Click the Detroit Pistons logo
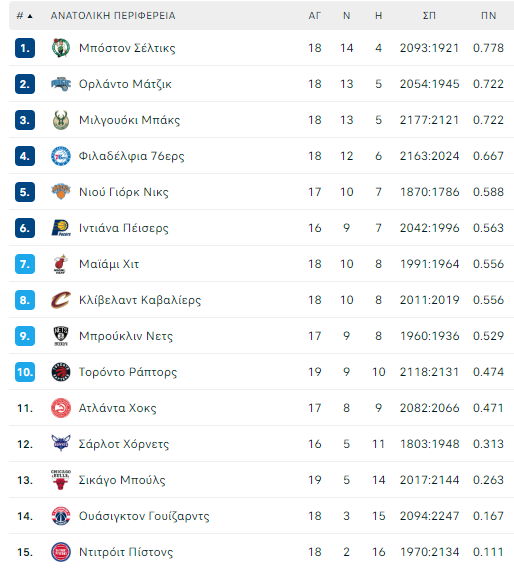The image size is (514, 569). 61,552
